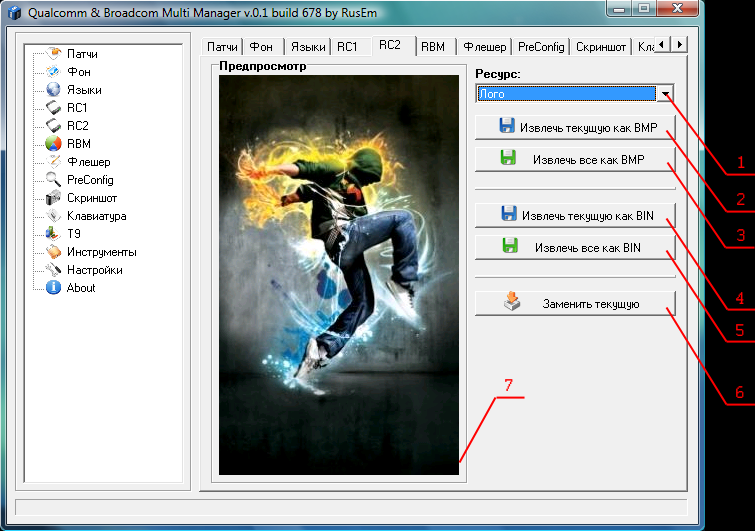Click Извлечь все как BIN button
The width and height of the screenshot is (755, 531).
click(x=575, y=247)
